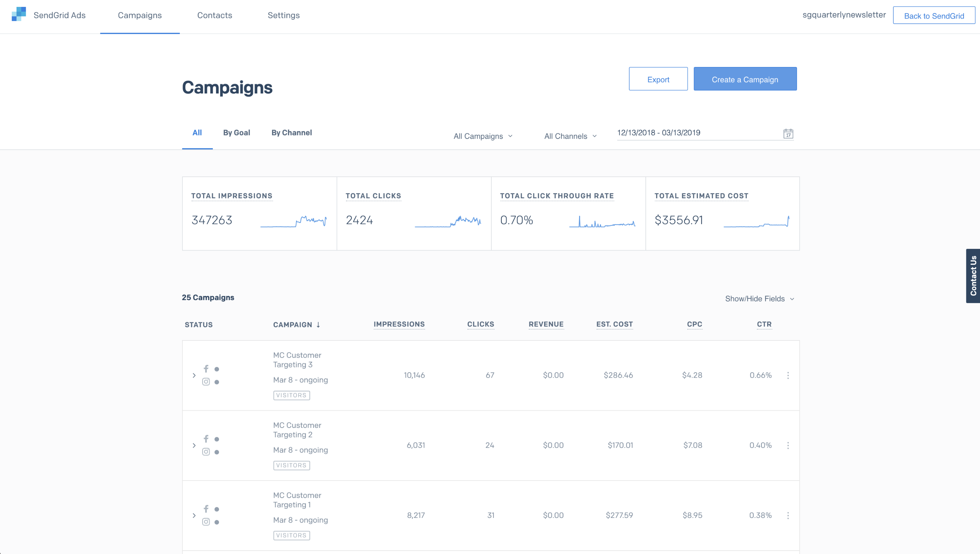Sort by the CLICKS column header
This screenshot has height=554, width=980.
click(480, 324)
